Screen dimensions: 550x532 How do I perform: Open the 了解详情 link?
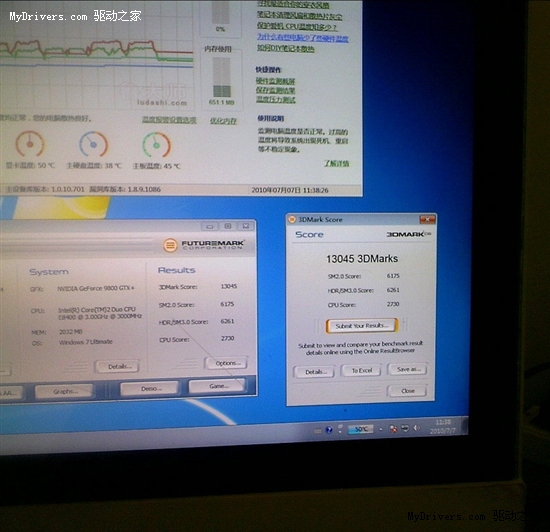(x=337, y=163)
